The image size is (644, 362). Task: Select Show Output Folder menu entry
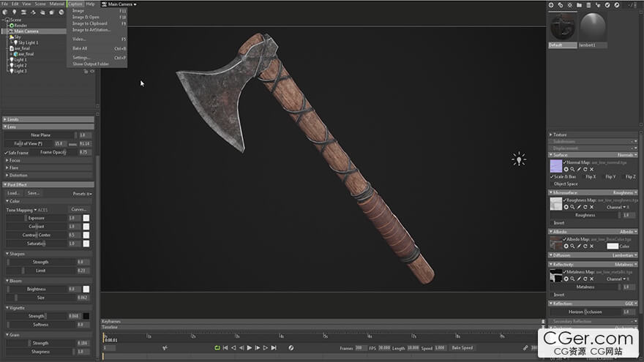pos(91,64)
